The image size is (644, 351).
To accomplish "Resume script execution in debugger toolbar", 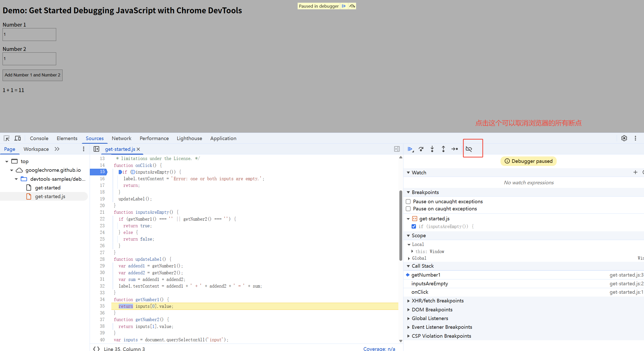I will pos(410,149).
